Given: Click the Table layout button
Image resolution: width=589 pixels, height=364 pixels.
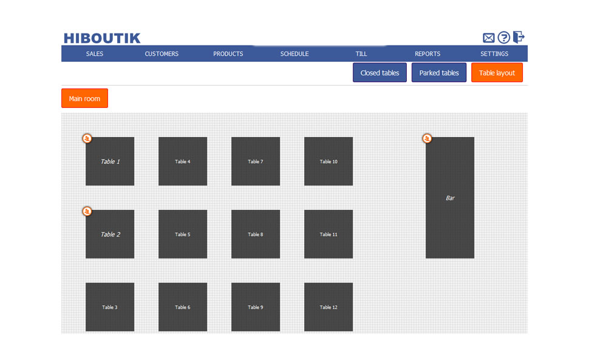Looking at the screenshot, I should click(497, 73).
